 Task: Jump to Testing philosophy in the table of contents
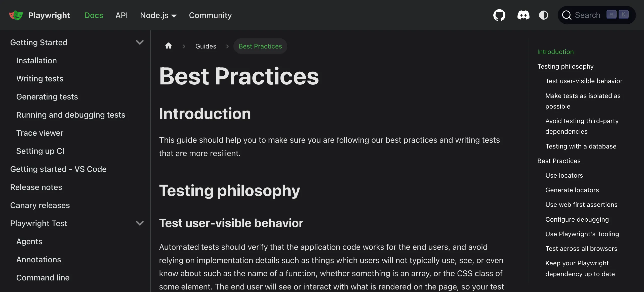[x=565, y=66]
